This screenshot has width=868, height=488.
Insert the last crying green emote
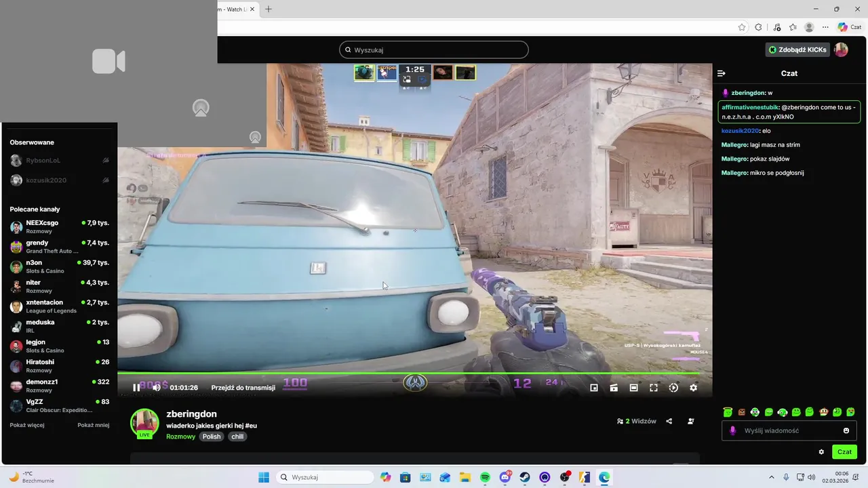click(x=851, y=412)
